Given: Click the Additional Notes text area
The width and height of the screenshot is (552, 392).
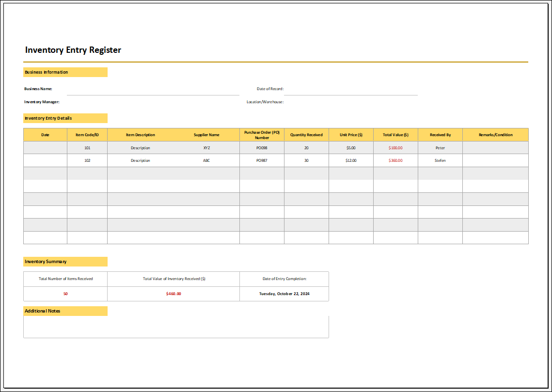Looking at the screenshot, I should (x=176, y=326).
